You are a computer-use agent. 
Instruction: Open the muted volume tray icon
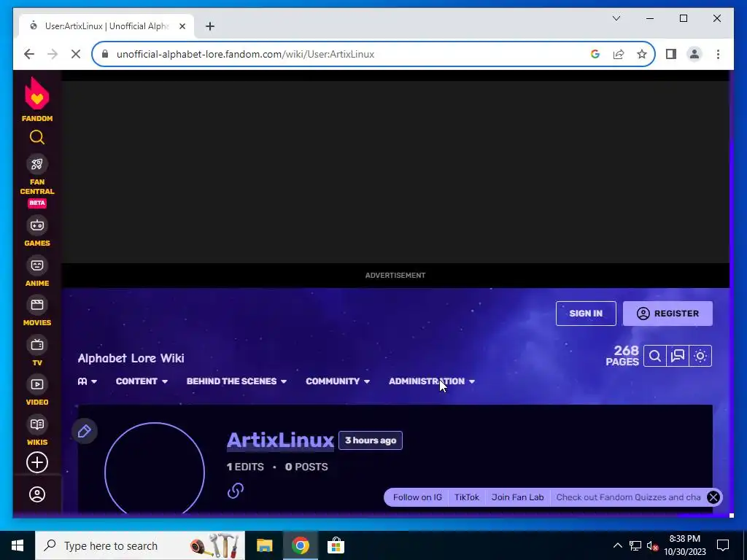pyautogui.click(x=652, y=545)
